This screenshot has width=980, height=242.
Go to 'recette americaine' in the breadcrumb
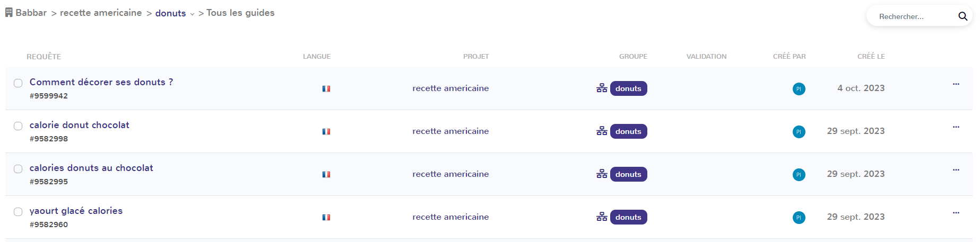point(101,13)
